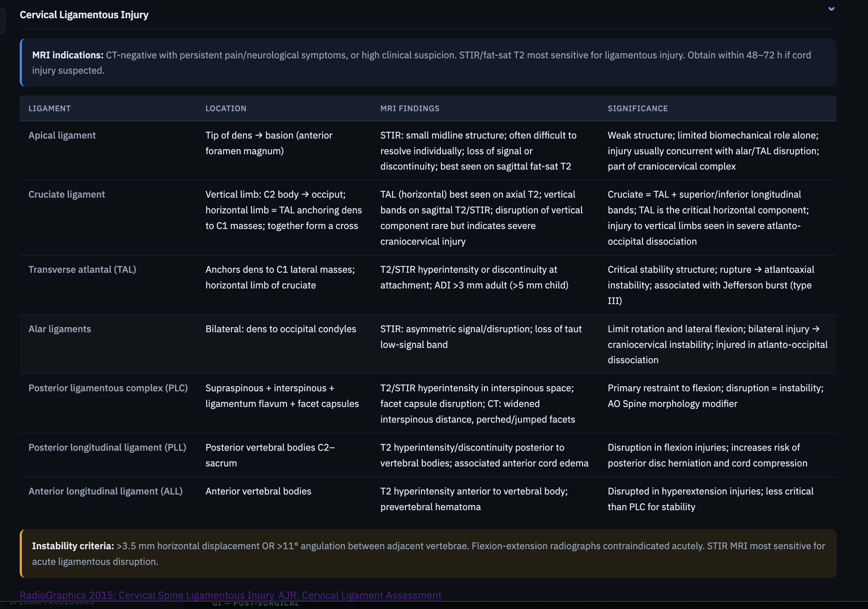Click the MRI FINDINGS column header
This screenshot has height=609, width=868.
(410, 109)
